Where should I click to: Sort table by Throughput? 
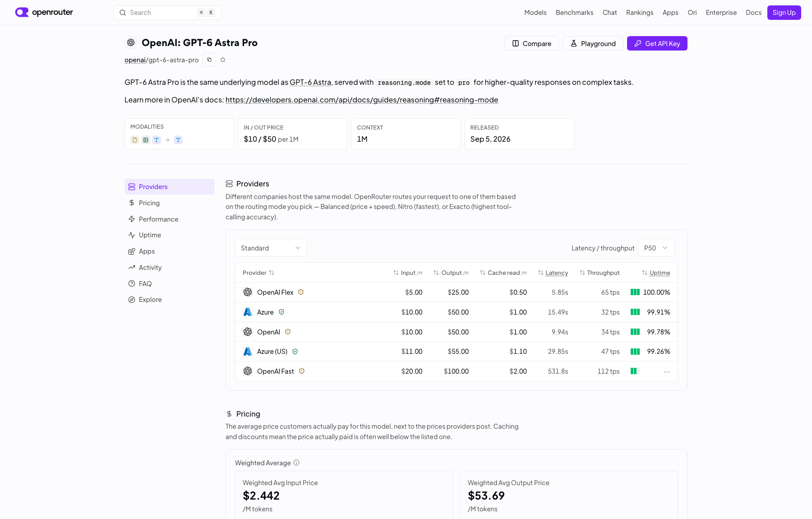[600, 273]
